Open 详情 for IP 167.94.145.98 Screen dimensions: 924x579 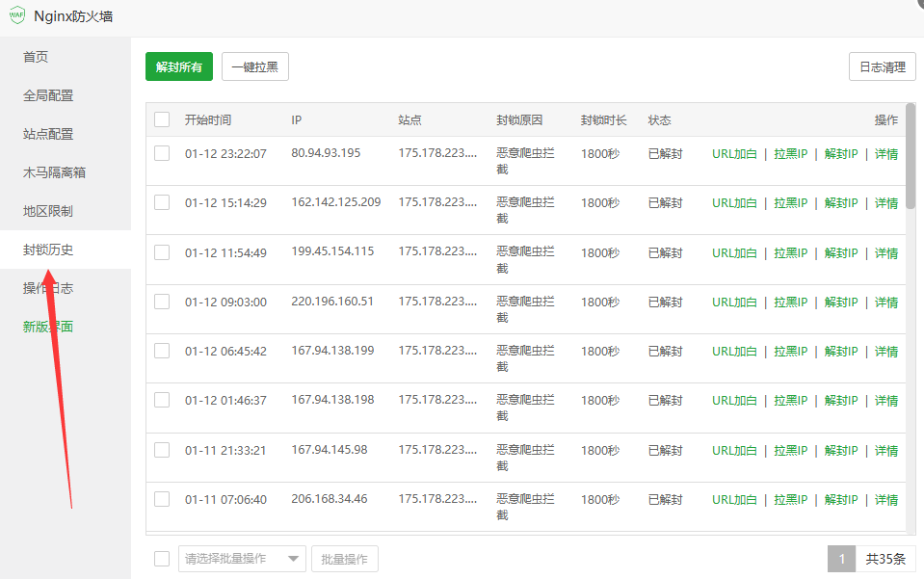tap(886, 451)
